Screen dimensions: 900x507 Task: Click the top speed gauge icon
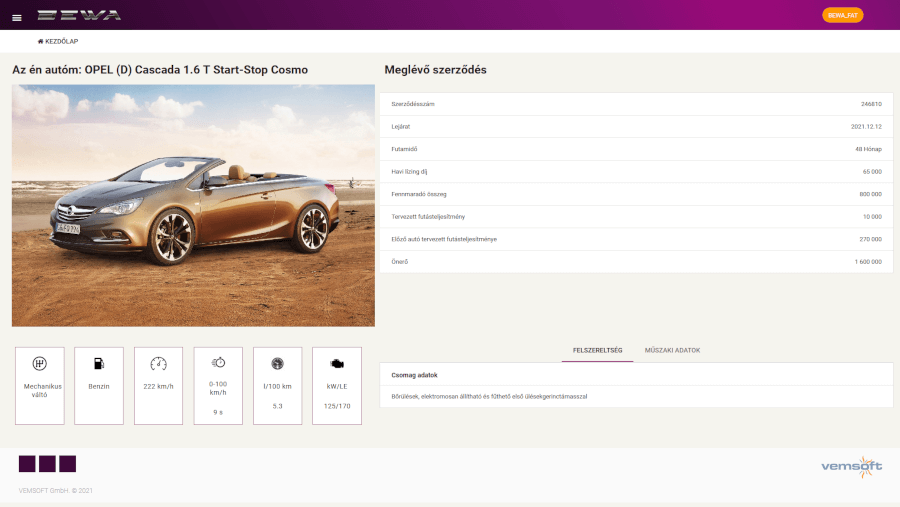tap(158, 363)
